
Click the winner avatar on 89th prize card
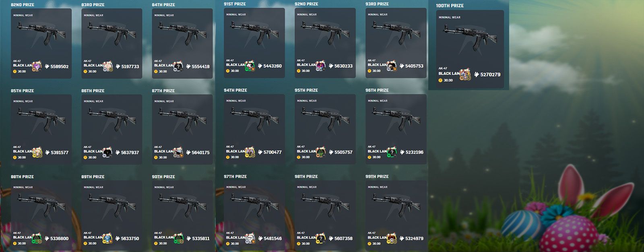click(107, 238)
